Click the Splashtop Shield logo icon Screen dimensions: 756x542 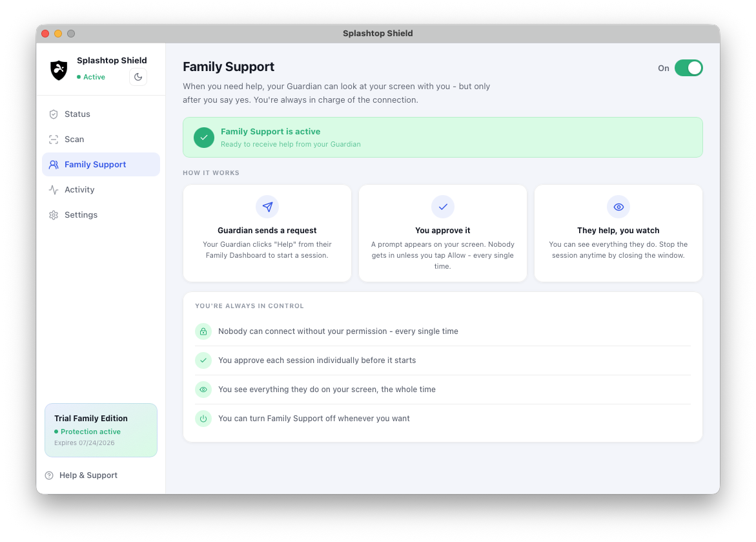tap(59, 70)
